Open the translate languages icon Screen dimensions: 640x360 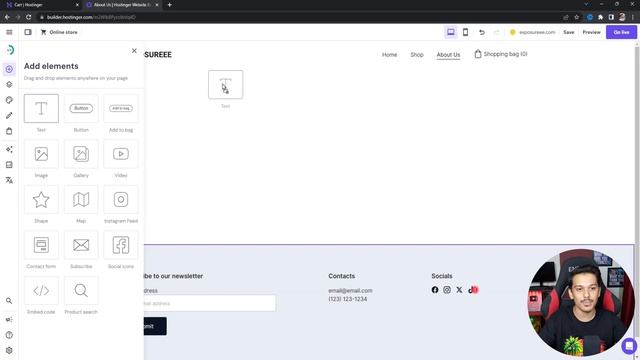(x=9, y=180)
